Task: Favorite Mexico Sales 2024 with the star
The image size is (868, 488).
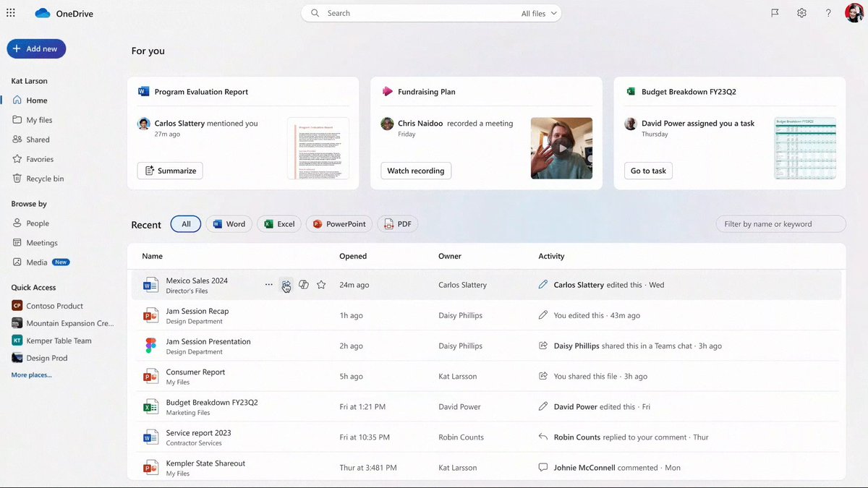Action: click(321, 285)
